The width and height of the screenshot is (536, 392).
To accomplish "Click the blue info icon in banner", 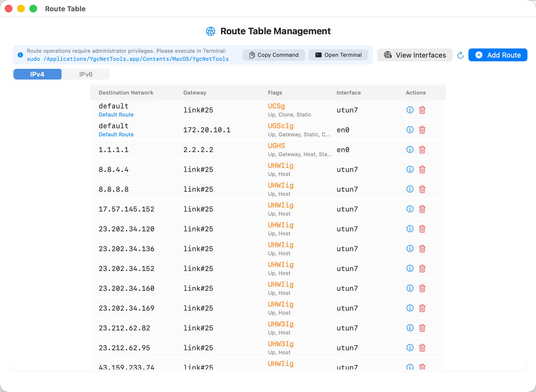I will [x=20, y=55].
